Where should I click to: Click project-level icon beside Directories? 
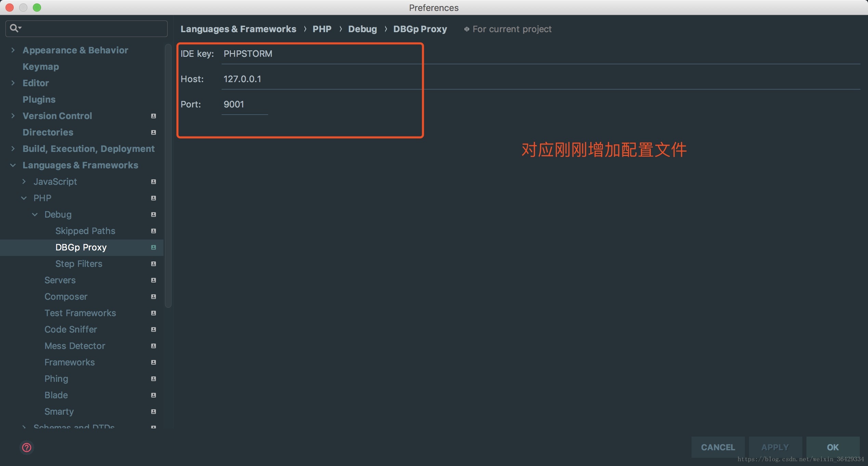point(154,132)
